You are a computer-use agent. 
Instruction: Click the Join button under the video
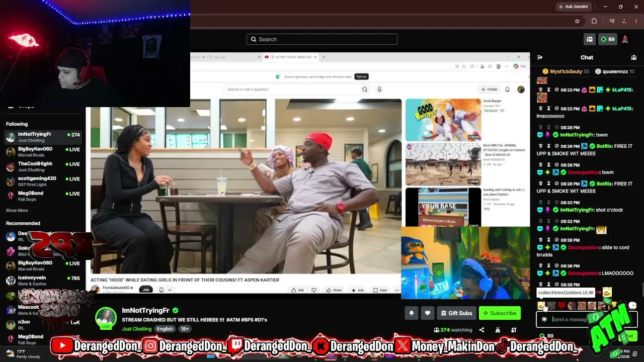click(x=146, y=290)
